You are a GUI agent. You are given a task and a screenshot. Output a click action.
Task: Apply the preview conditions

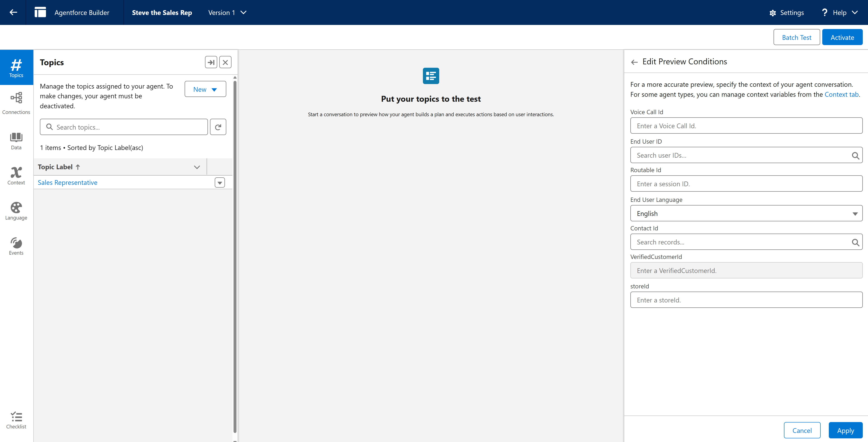(845, 430)
